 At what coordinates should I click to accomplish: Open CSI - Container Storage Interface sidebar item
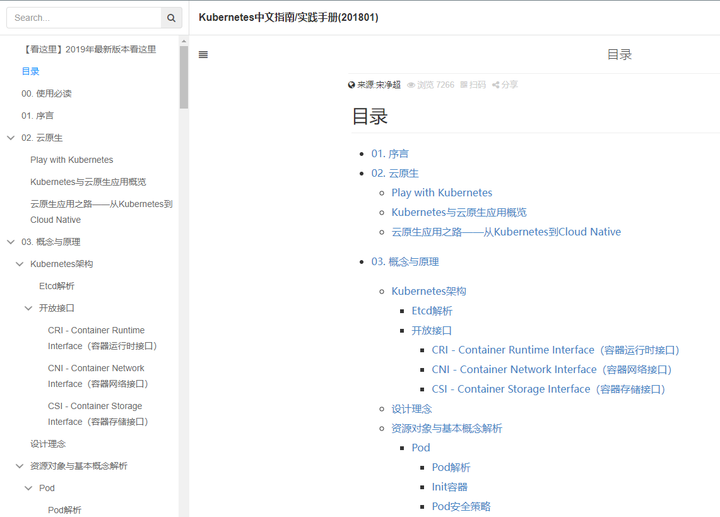pyautogui.click(x=98, y=414)
